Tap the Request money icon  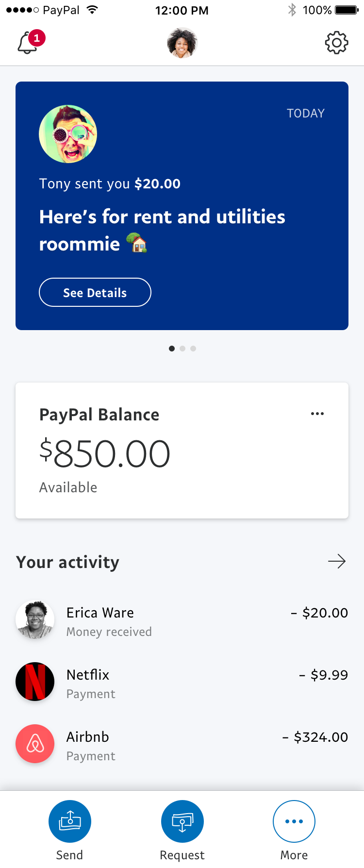182,821
